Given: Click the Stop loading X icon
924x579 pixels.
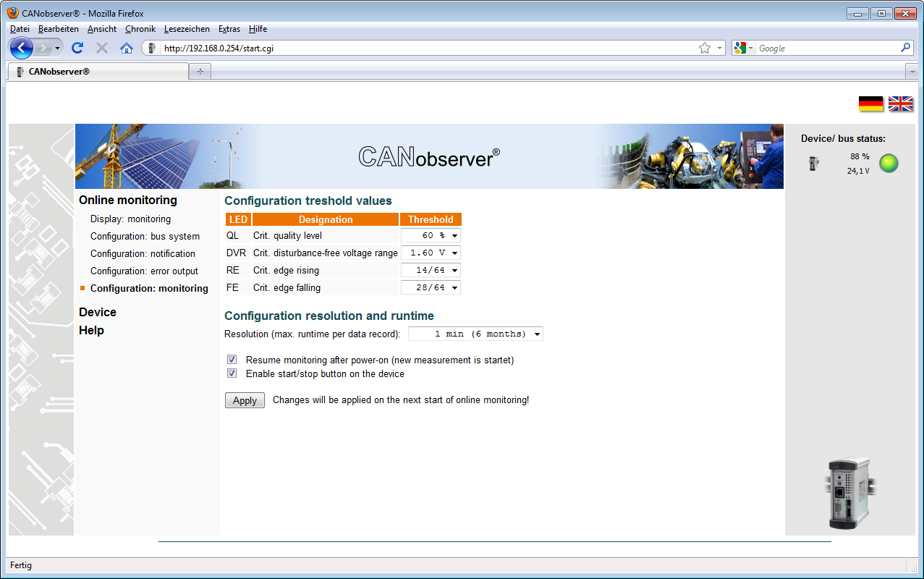Looking at the screenshot, I should (x=102, y=48).
